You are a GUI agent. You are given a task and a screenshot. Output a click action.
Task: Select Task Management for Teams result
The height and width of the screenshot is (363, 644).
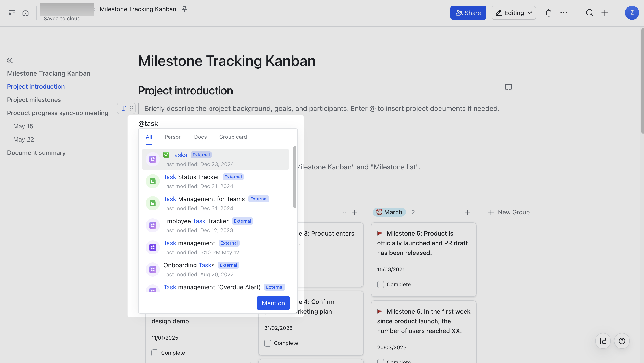(216, 203)
